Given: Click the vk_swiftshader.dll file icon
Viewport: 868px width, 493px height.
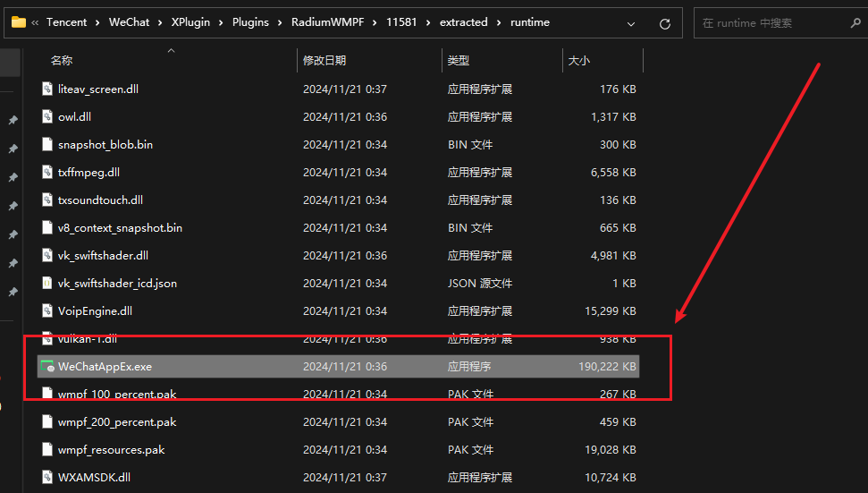Looking at the screenshot, I should [x=47, y=255].
